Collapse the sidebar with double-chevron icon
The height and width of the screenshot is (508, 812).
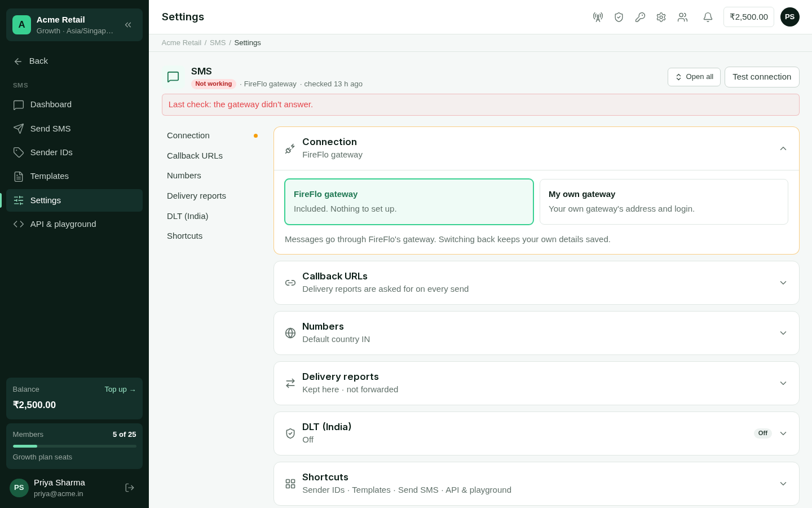[128, 25]
